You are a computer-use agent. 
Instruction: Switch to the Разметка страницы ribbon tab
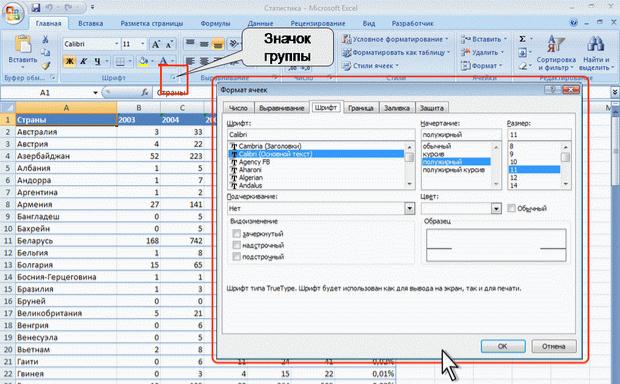point(151,23)
